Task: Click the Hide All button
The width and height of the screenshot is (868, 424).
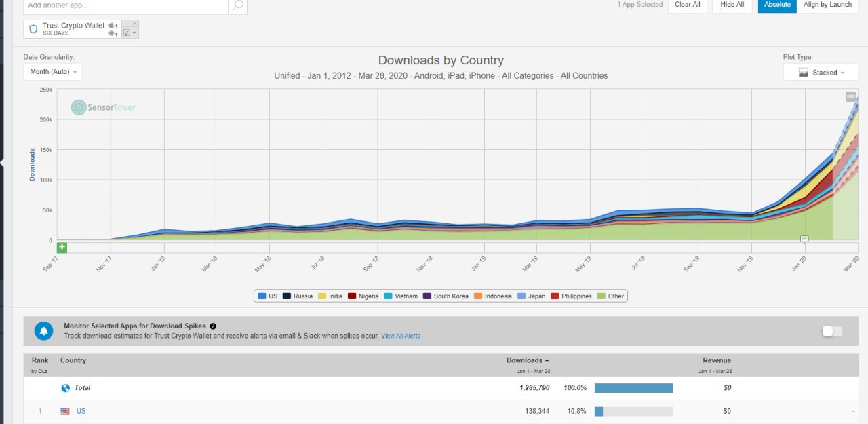Action: pyautogui.click(x=732, y=5)
